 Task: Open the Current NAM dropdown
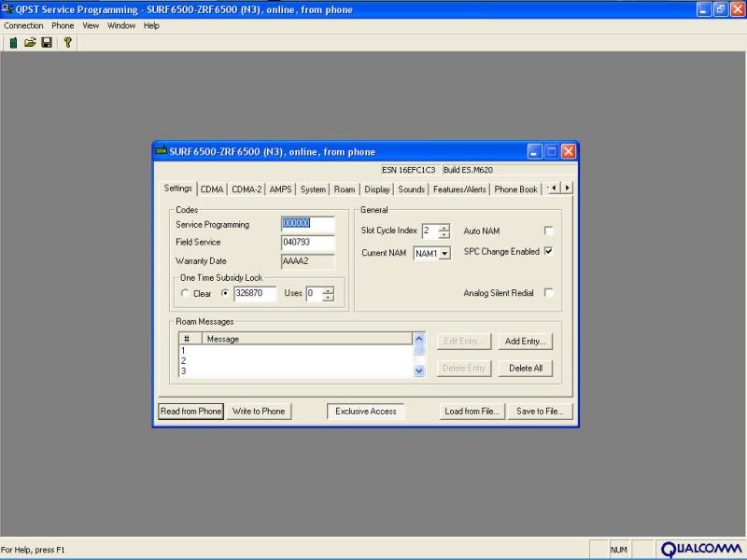[x=444, y=253]
